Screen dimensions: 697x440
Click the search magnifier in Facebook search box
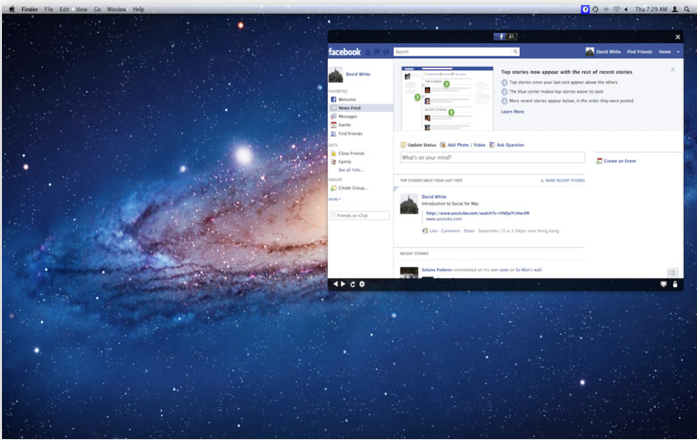pos(515,52)
